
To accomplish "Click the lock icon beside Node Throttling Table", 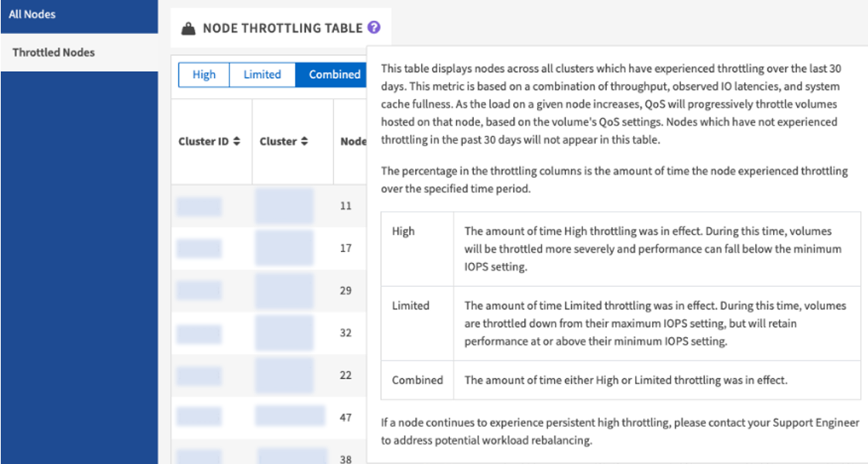I will pyautogui.click(x=188, y=29).
